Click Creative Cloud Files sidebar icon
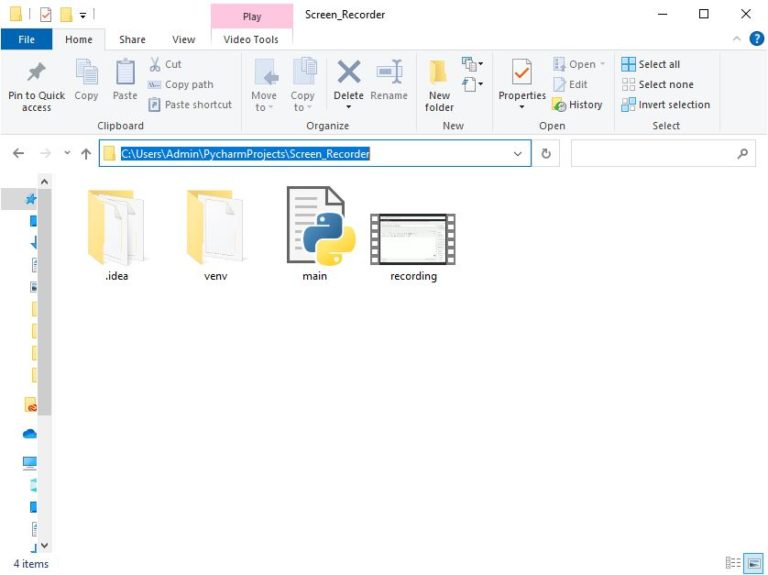The height and width of the screenshot is (575, 768). [x=30, y=405]
